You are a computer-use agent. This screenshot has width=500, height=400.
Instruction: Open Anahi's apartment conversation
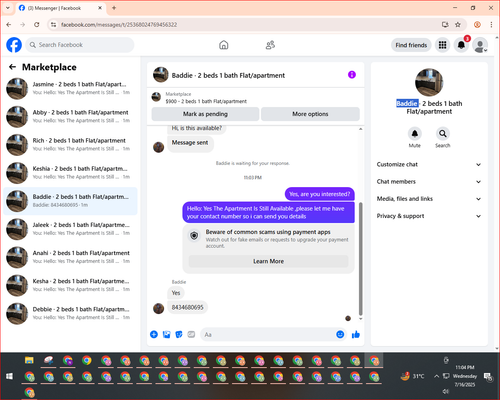70,257
